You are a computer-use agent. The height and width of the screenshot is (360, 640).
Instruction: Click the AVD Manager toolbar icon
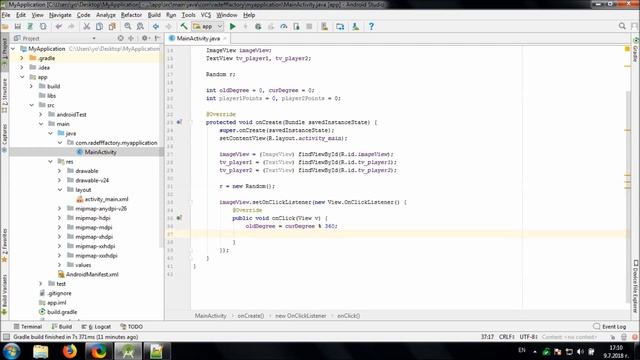(x=324, y=27)
